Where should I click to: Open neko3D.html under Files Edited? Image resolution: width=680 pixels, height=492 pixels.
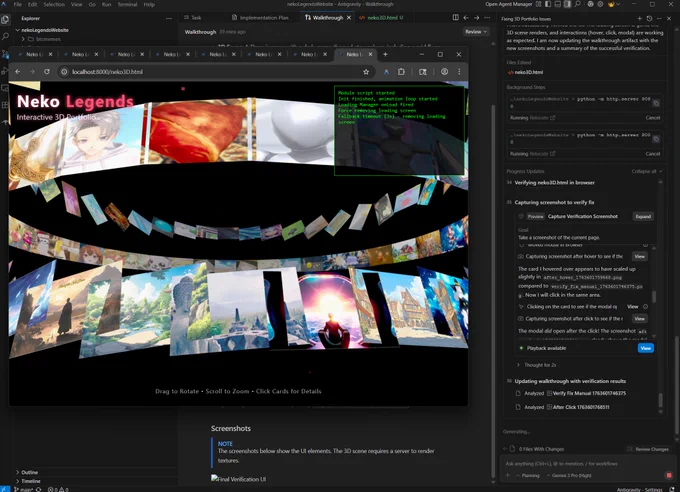point(526,72)
